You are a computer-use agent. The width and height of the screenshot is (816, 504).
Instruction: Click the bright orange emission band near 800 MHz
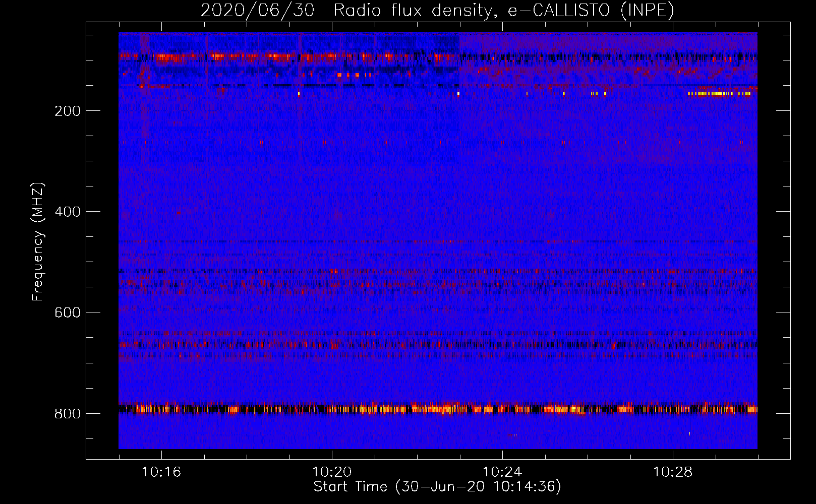[x=438, y=408]
